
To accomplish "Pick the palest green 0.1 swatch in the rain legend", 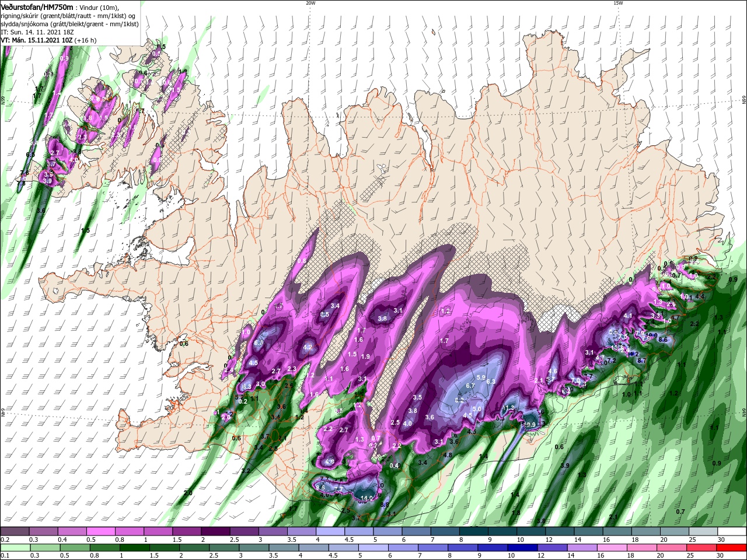I will click(x=16, y=548).
